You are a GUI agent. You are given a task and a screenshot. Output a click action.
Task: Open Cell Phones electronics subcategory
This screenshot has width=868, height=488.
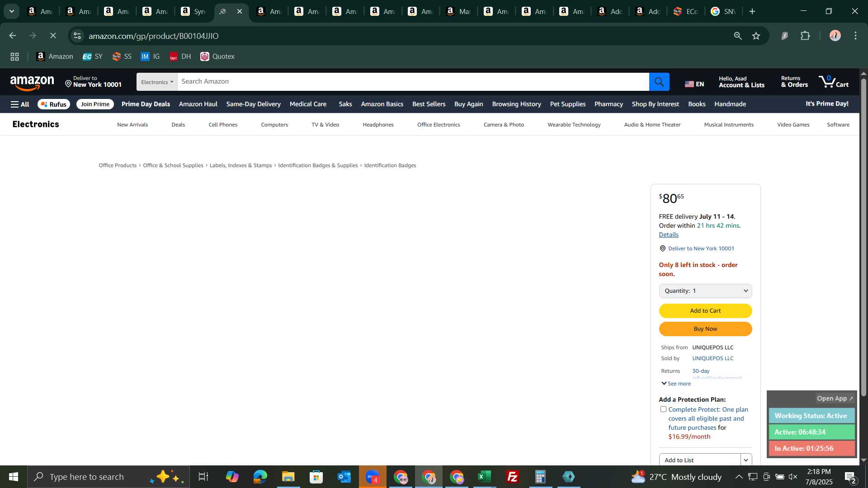coord(223,125)
